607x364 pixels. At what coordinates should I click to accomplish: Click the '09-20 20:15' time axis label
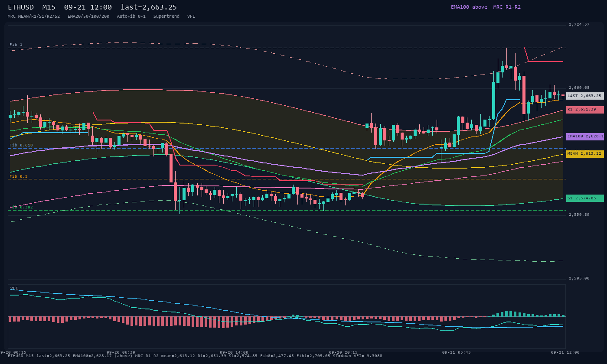click(x=343, y=352)
